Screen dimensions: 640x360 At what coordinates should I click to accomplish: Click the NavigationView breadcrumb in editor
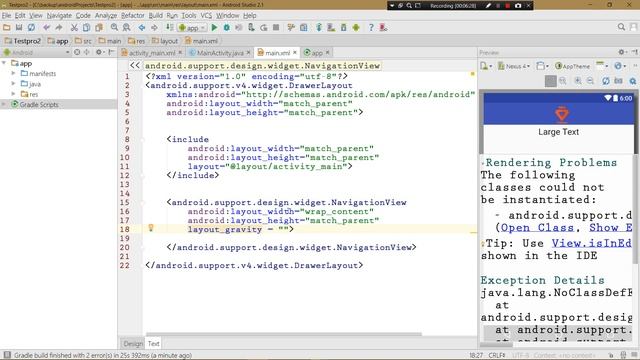[x=262, y=66]
